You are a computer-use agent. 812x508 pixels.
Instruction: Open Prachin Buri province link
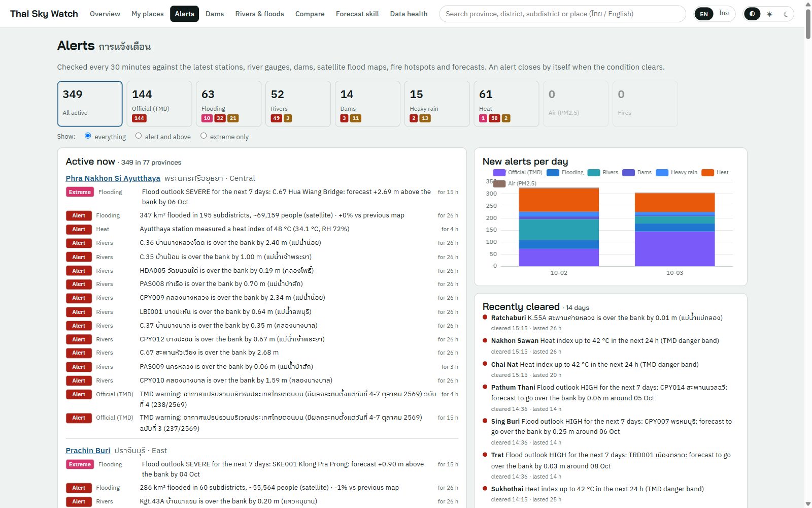(x=88, y=451)
